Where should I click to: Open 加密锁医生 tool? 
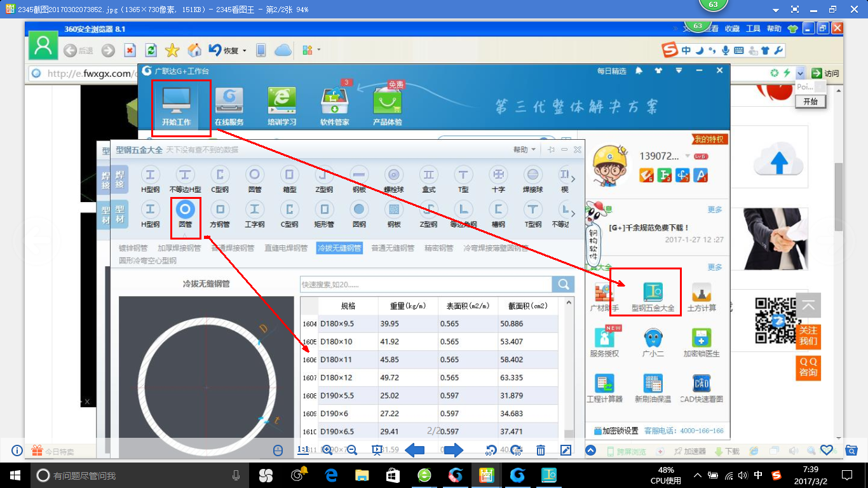coord(702,342)
